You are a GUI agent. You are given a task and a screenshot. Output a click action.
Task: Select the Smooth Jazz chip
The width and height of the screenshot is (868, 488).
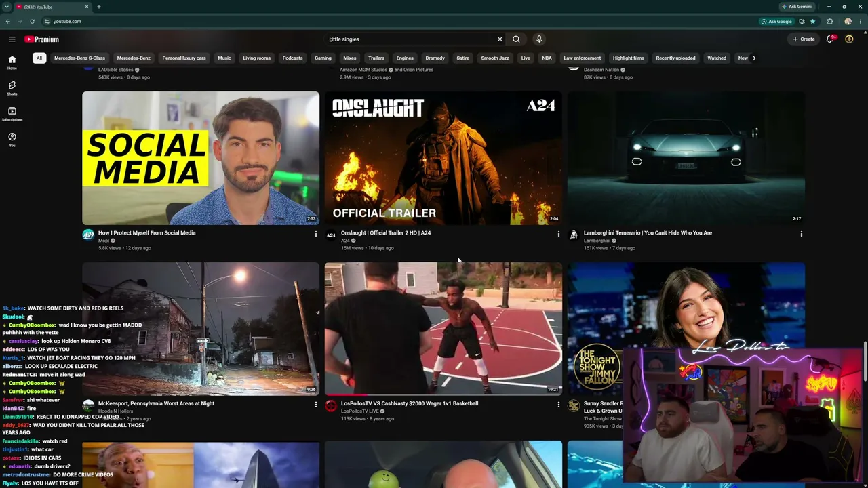(495, 58)
